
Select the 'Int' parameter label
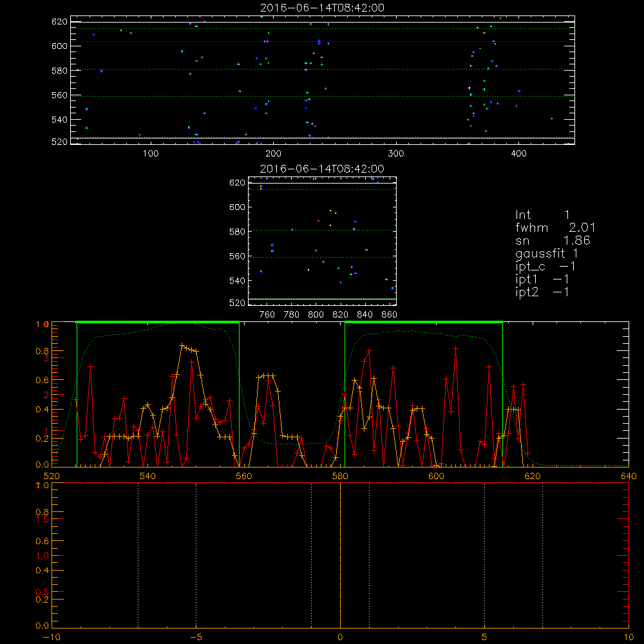[x=523, y=215]
